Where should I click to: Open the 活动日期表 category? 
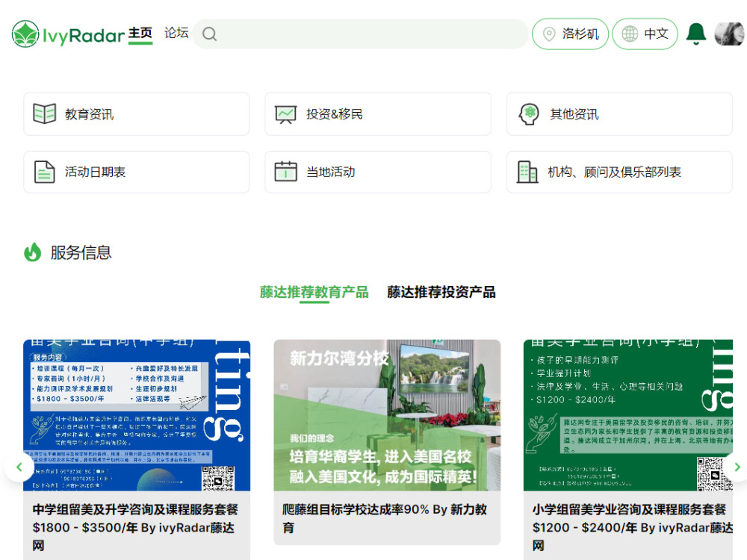click(136, 172)
